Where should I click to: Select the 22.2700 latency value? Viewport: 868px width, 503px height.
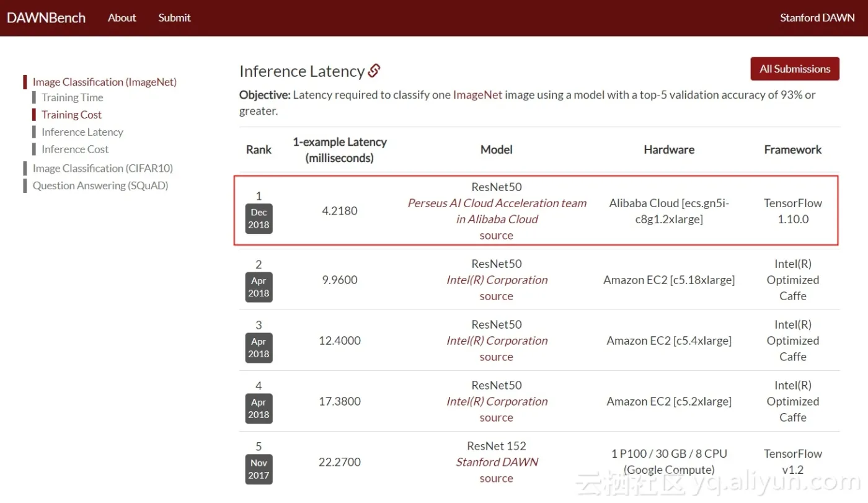coord(340,462)
